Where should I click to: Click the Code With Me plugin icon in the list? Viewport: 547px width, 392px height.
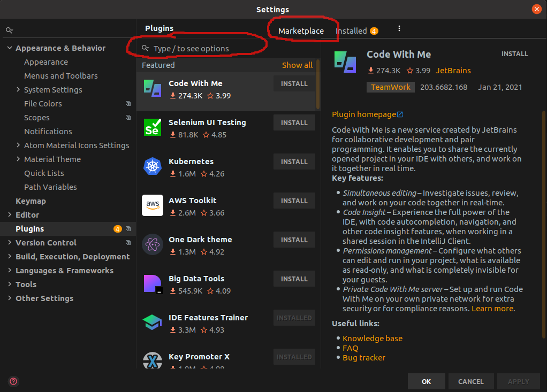153,88
